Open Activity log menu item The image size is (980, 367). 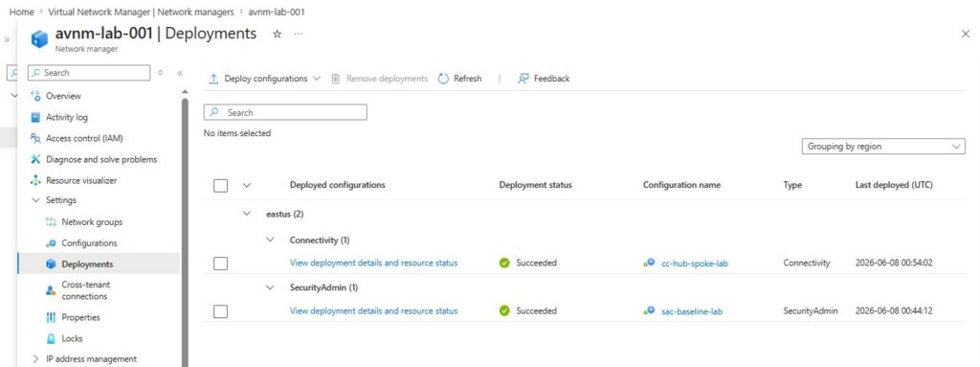[x=67, y=117]
